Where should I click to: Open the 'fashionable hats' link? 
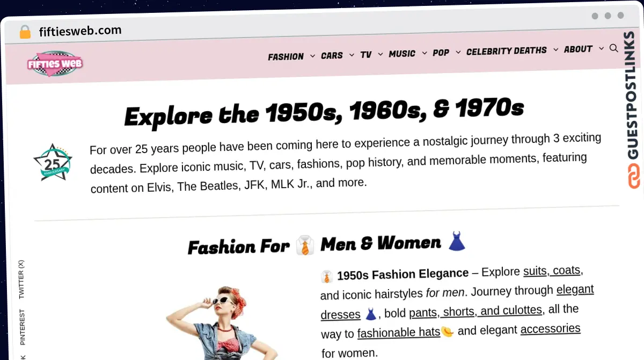[399, 333]
